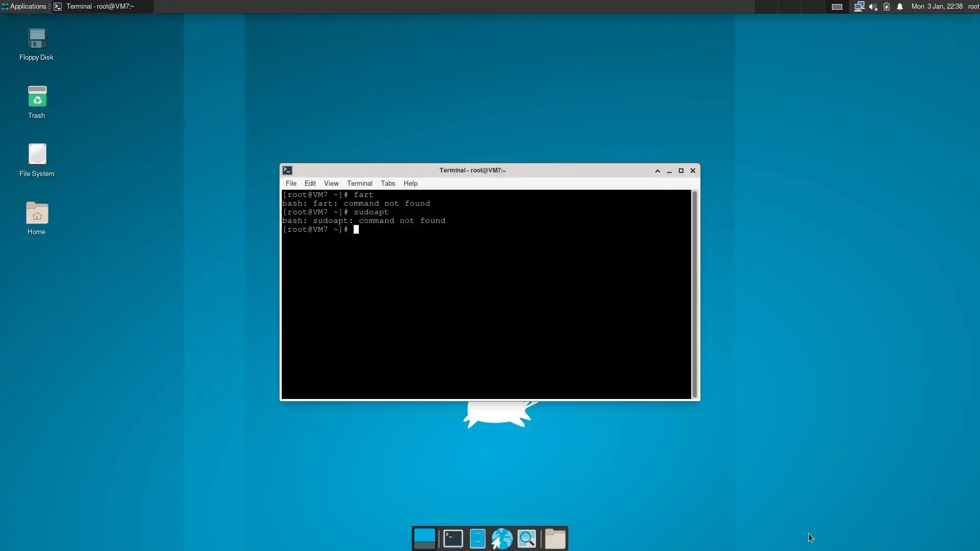This screenshot has width=980, height=551.
Task: Open the root user menu in panel
Action: pyautogui.click(x=973, y=7)
